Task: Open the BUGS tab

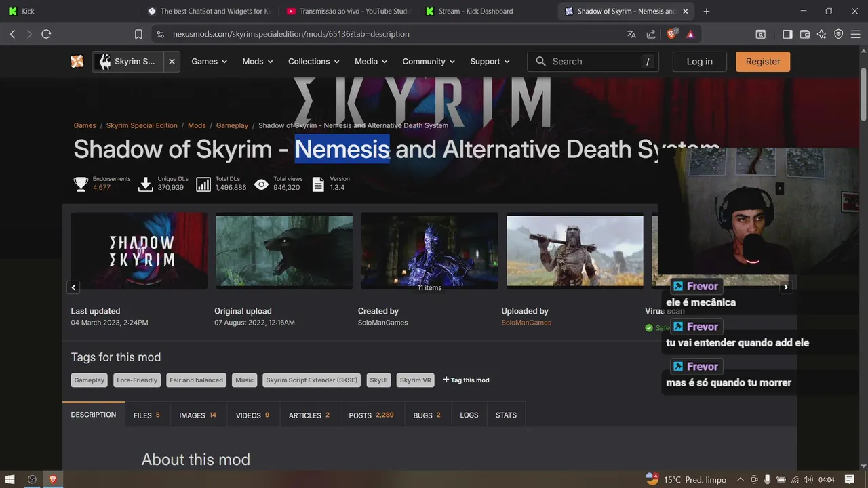Action: click(427, 415)
